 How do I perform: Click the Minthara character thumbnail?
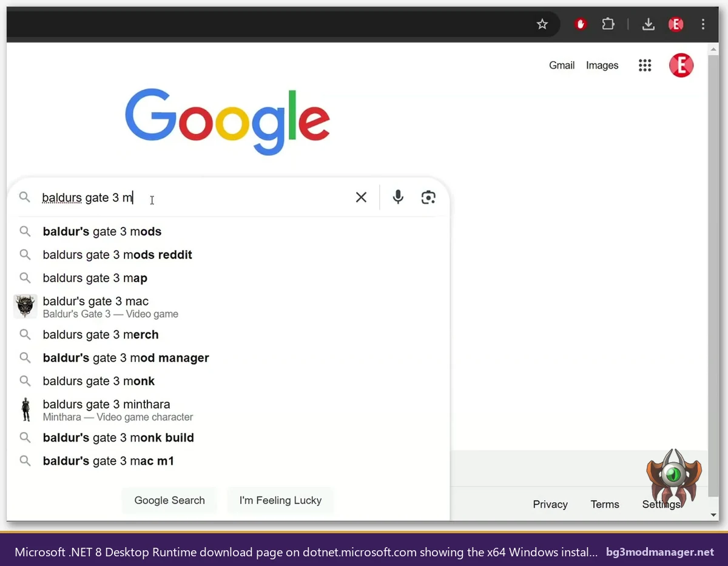pos(25,409)
